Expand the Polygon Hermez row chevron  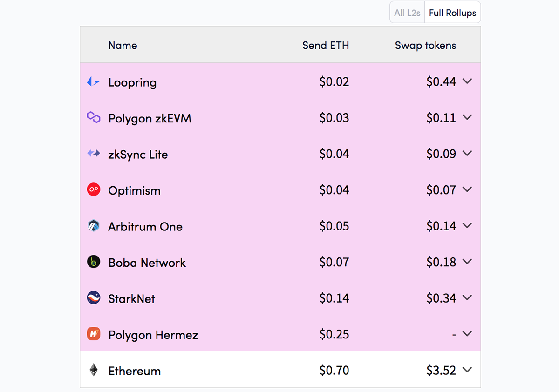coord(467,334)
